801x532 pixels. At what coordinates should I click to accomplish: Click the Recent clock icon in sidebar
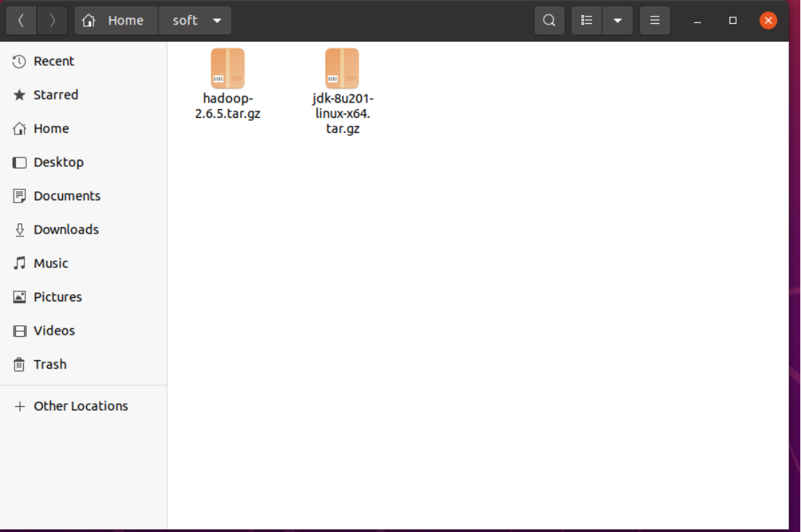pyautogui.click(x=20, y=61)
